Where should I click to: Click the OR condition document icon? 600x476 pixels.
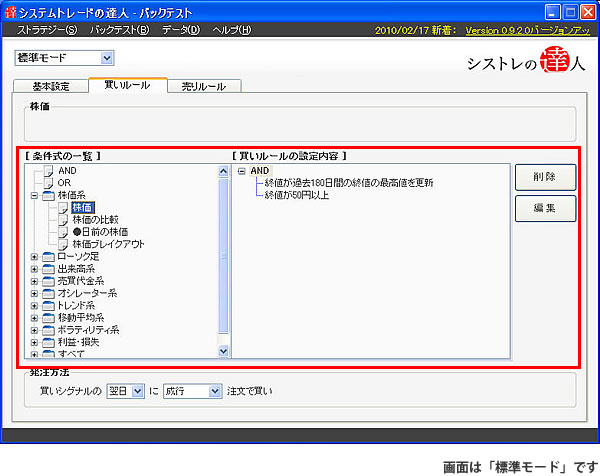(x=49, y=183)
